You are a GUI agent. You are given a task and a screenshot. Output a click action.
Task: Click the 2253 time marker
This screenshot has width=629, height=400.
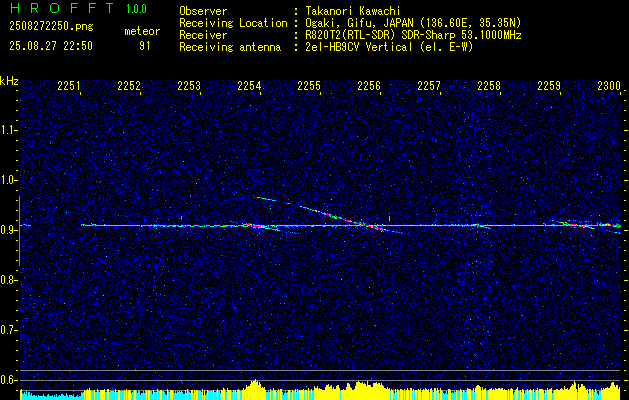coord(189,85)
